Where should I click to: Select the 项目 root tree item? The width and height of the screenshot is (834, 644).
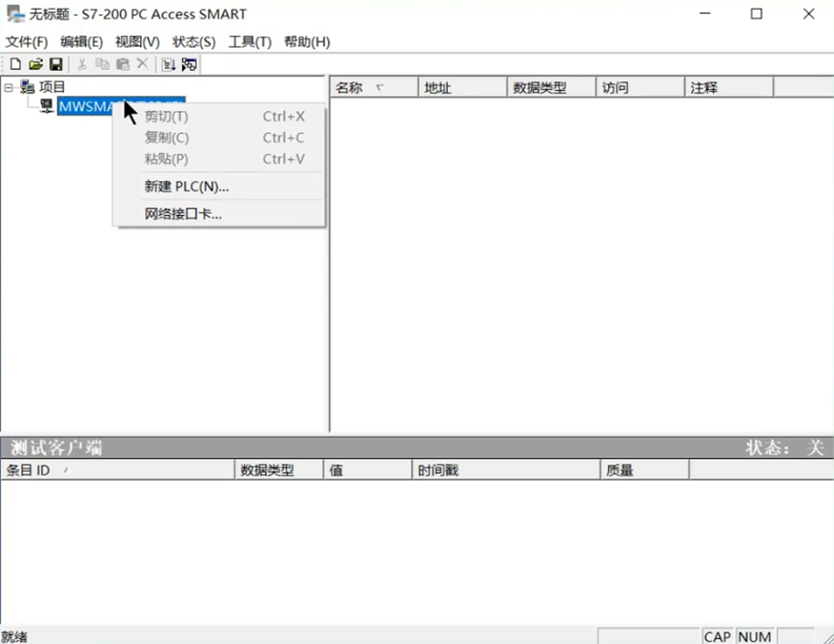[x=52, y=87]
